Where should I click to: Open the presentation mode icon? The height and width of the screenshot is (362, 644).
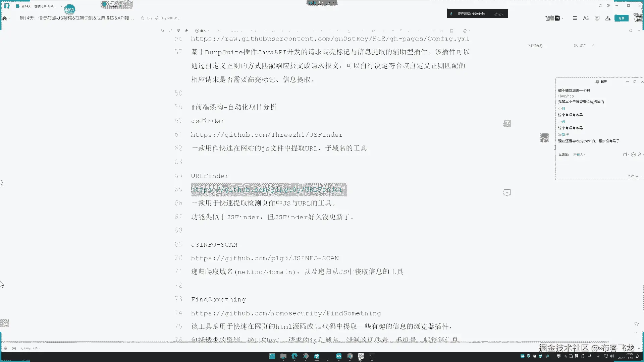click(597, 18)
